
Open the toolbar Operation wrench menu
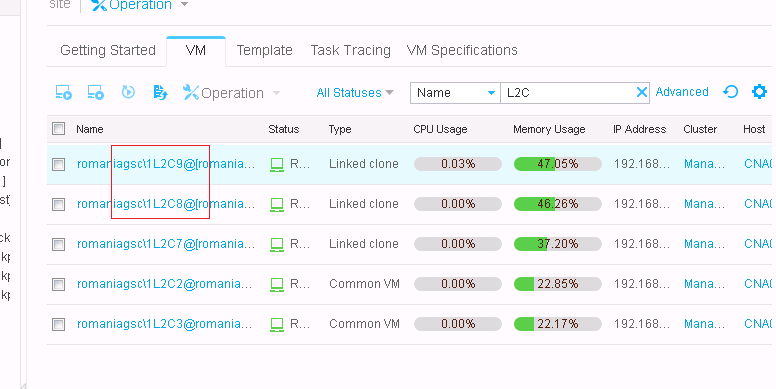[x=231, y=93]
